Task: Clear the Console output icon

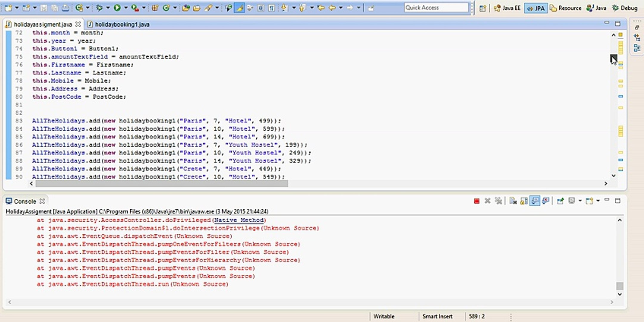Action: [513, 201]
